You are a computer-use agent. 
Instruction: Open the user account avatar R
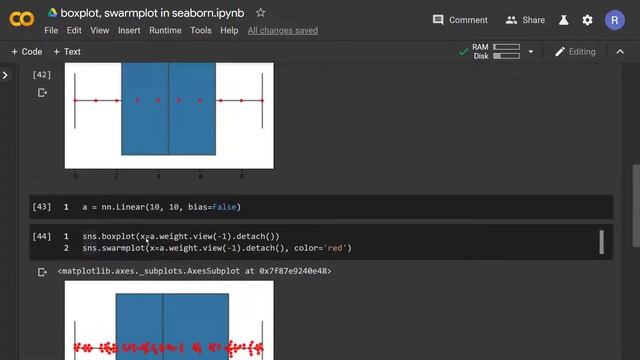tap(615, 20)
